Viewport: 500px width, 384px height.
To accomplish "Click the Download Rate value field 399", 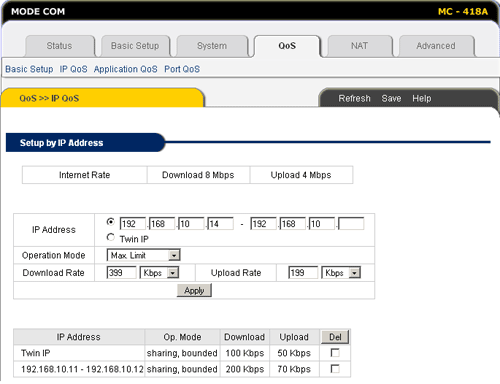I will [x=122, y=273].
